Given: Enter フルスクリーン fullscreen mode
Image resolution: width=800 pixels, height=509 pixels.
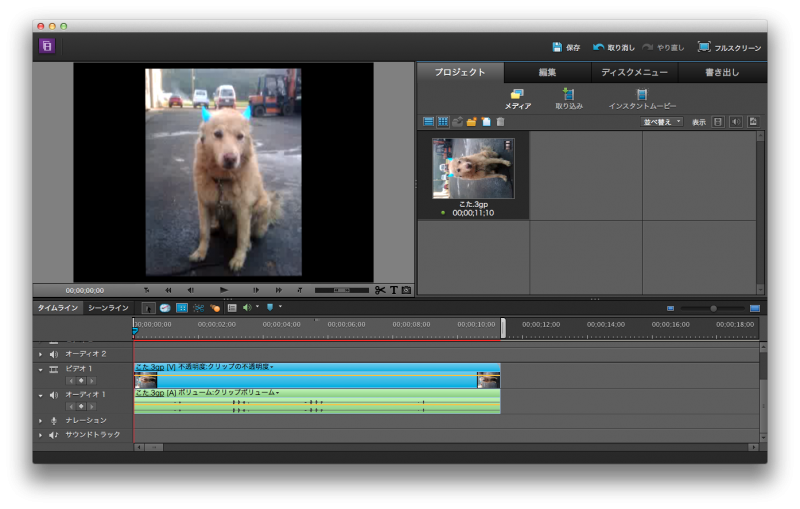Looking at the screenshot, I should pyautogui.click(x=729, y=47).
